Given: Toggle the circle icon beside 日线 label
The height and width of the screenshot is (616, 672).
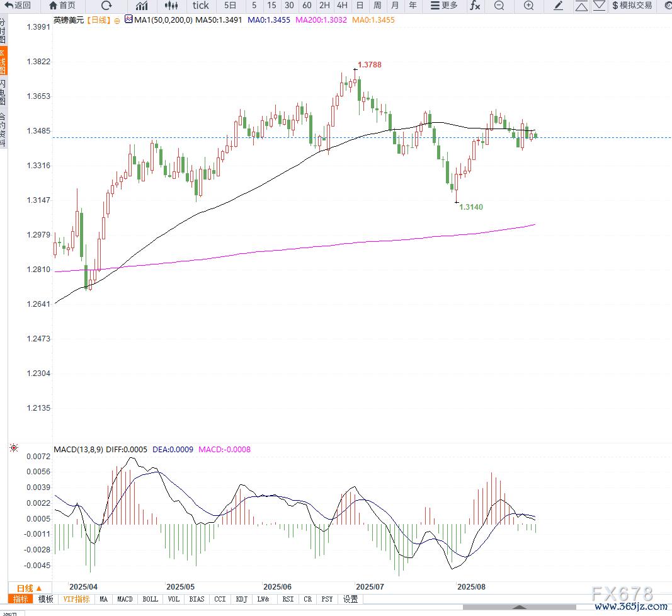Looking at the screenshot, I should pos(117,20).
